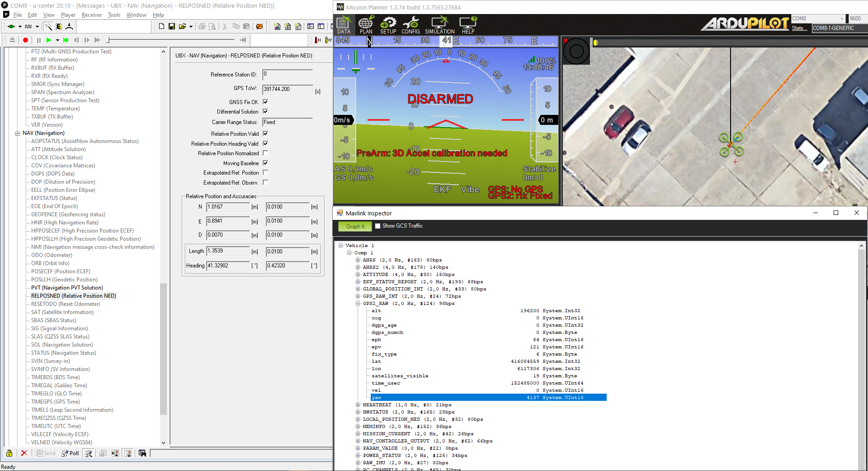Collapse the NAV (Navigation) tree node
868x471 pixels.
coord(18,133)
